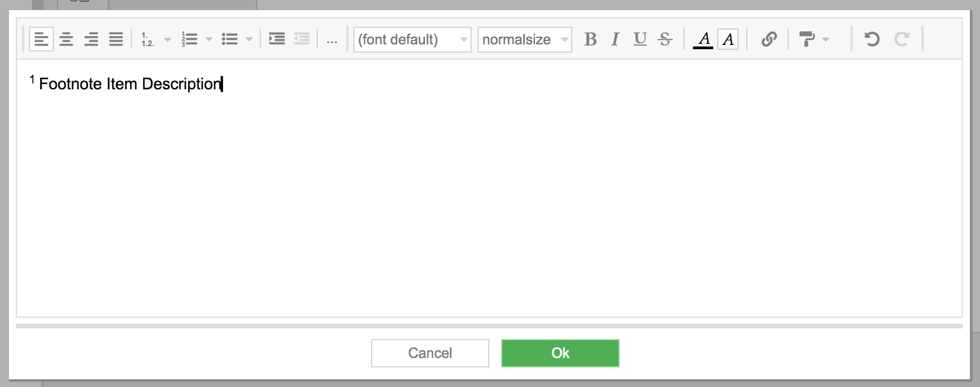Confirm with the green Ok button
This screenshot has height=387, width=980.
tap(560, 353)
